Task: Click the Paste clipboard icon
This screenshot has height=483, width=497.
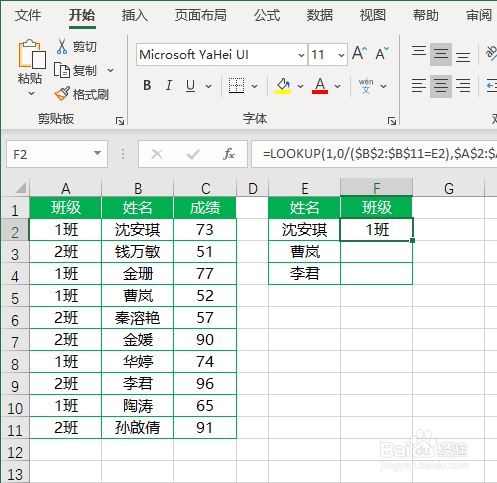Action: 32,54
